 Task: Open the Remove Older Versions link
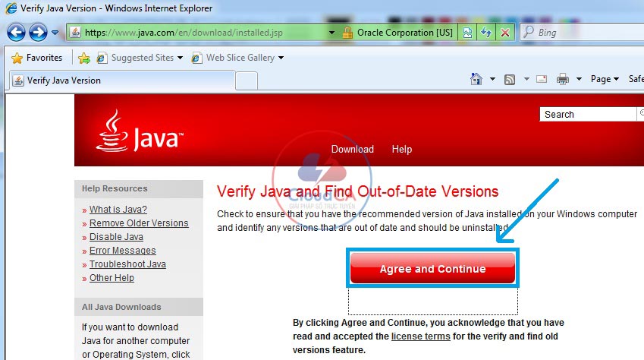pyautogui.click(x=139, y=223)
